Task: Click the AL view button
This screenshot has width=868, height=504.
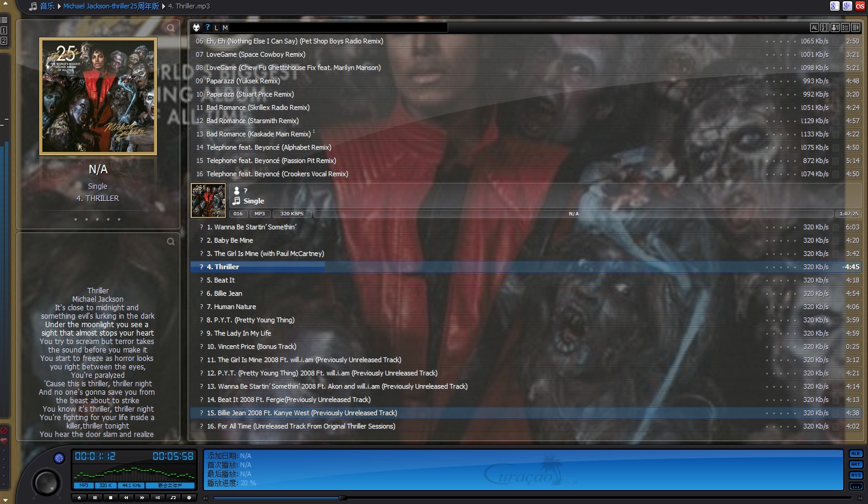Action: pyautogui.click(x=814, y=28)
